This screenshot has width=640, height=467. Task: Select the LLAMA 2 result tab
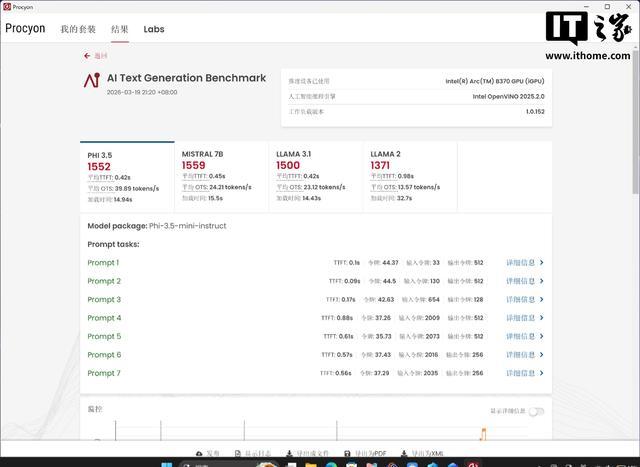410,177
